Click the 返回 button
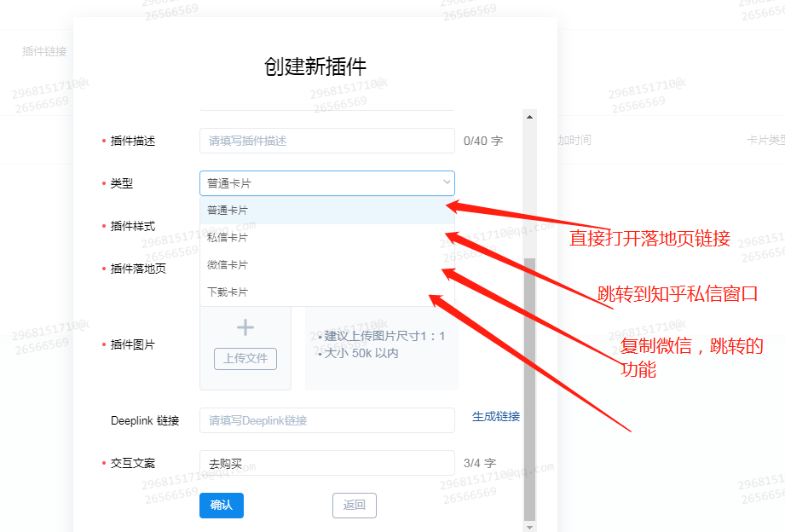785x532 pixels. coord(355,505)
